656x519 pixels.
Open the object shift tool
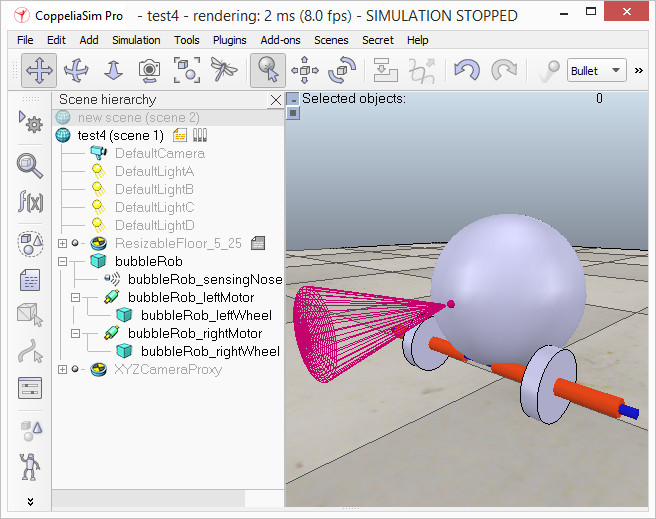[305, 70]
